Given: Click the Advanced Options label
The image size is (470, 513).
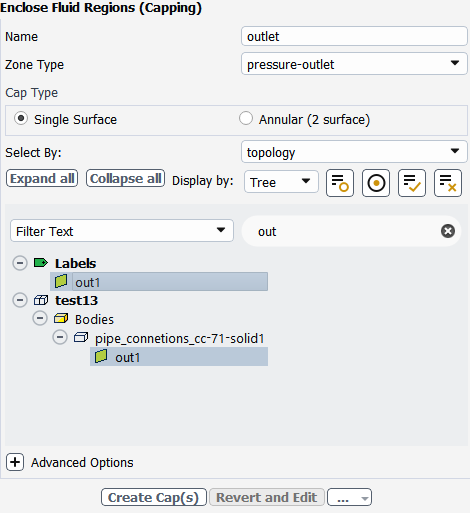Looking at the screenshot, I should pos(82,463).
